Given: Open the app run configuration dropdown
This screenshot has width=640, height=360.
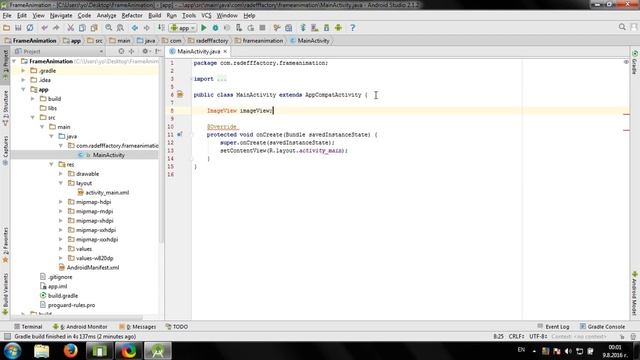Looking at the screenshot, I should (x=183, y=28).
